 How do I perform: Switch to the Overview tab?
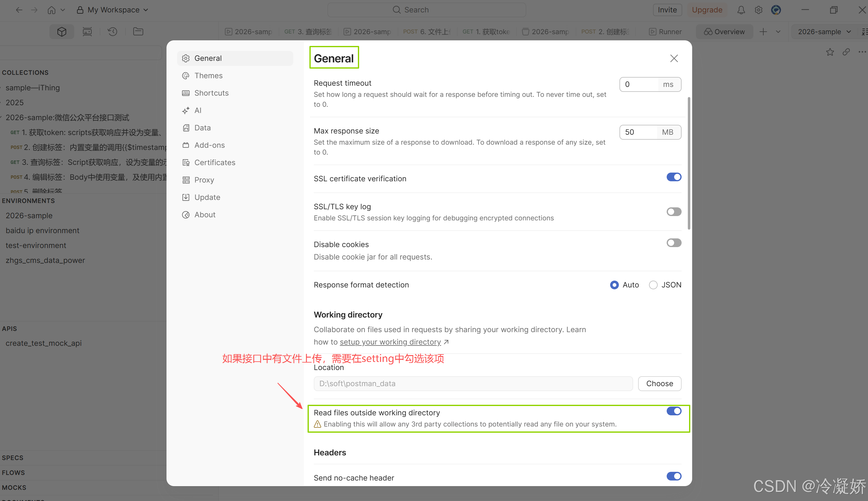724,32
